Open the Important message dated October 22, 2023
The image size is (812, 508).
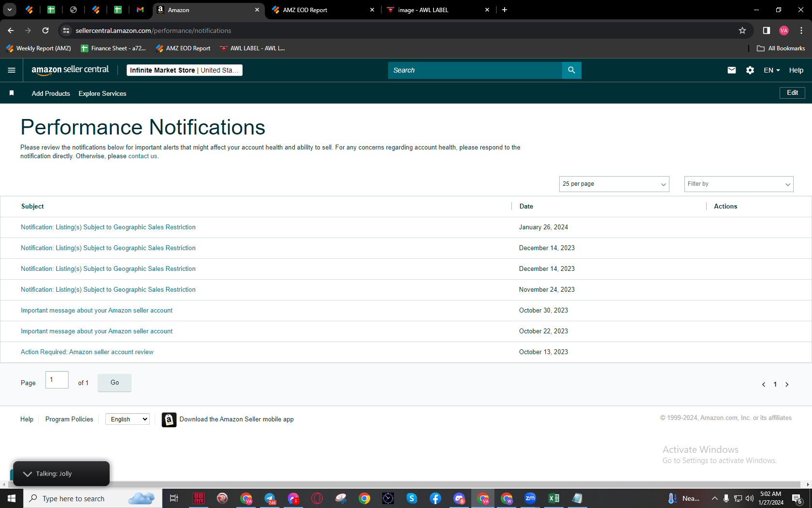click(x=97, y=331)
